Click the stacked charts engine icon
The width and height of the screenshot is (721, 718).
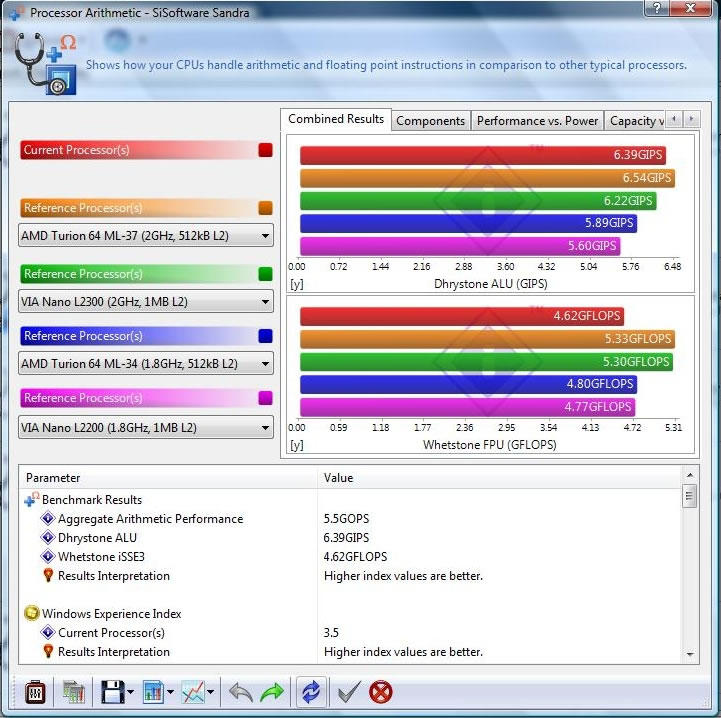click(x=73, y=692)
